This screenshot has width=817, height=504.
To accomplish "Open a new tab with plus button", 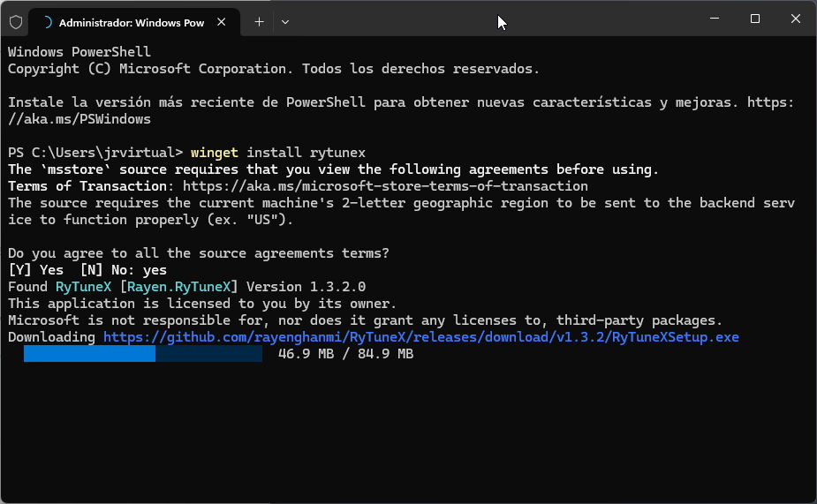I will [x=259, y=22].
